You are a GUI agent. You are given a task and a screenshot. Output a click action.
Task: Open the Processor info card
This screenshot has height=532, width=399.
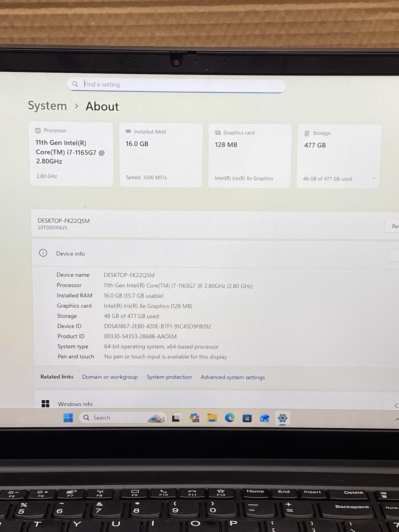71,154
